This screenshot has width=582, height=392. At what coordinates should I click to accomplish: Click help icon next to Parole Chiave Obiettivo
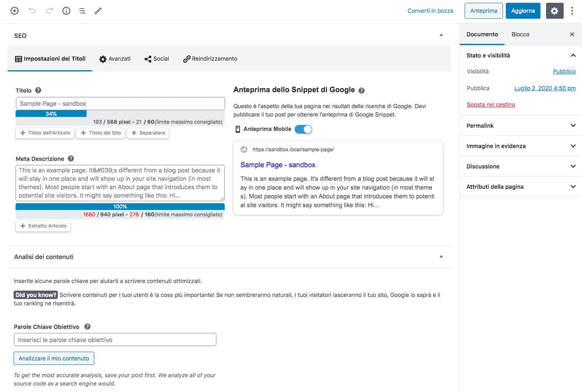(87, 327)
